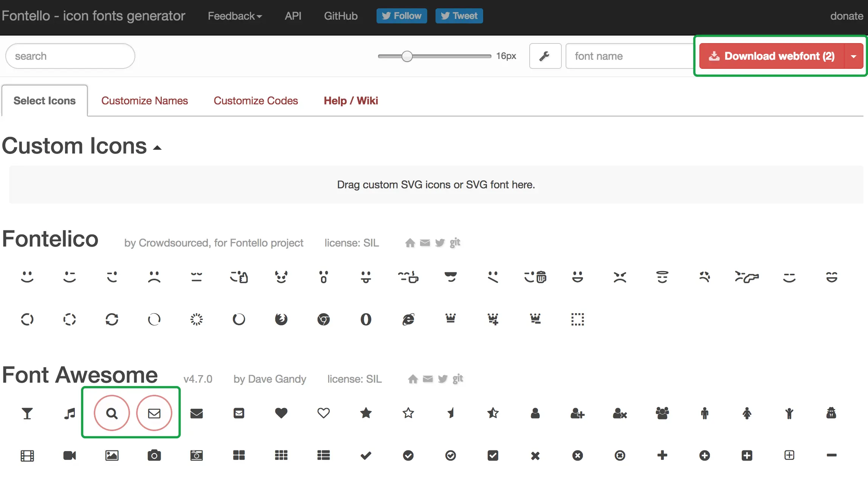
Task: Select the video camera icon
Action: (70, 455)
